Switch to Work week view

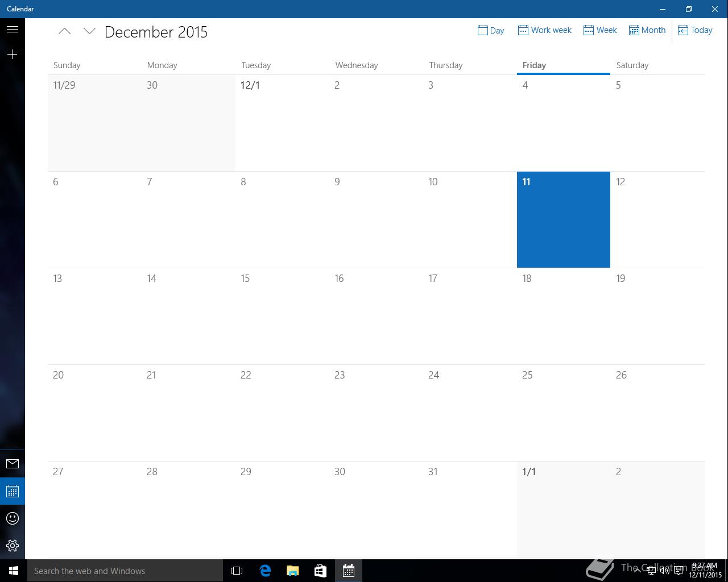[544, 30]
